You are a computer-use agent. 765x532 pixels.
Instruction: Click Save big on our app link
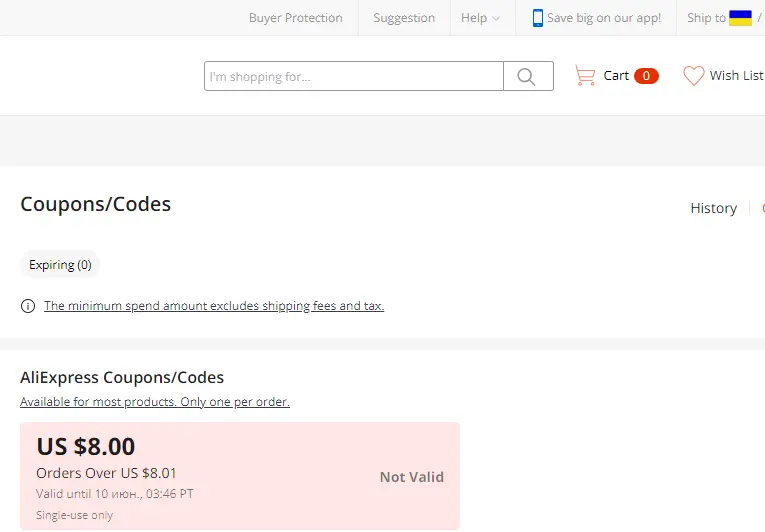pyautogui.click(x=604, y=18)
